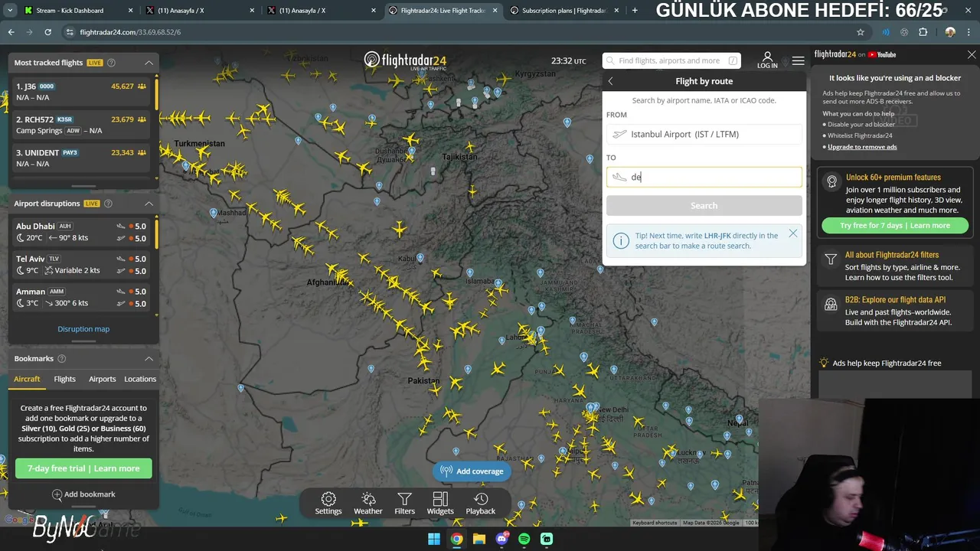Open File Explorer from the taskbar
This screenshot has width=980, height=551.
click(479, 539)
